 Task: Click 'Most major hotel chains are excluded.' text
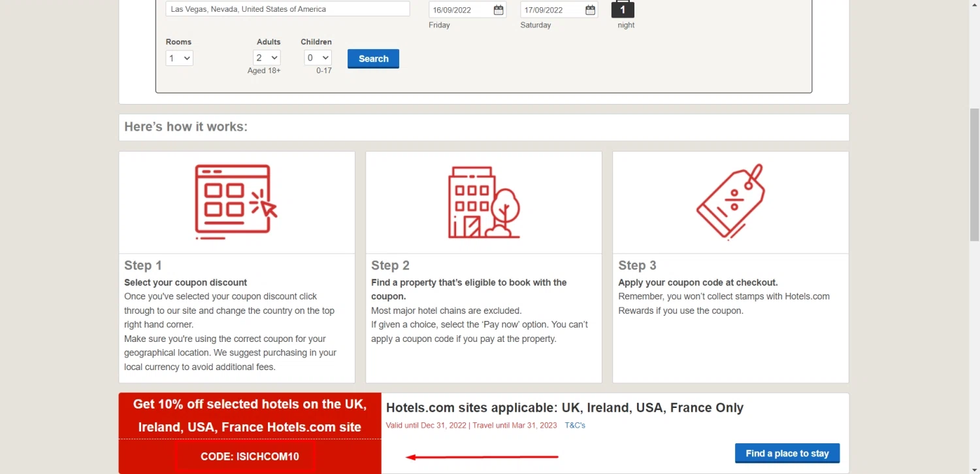point(446,311)
